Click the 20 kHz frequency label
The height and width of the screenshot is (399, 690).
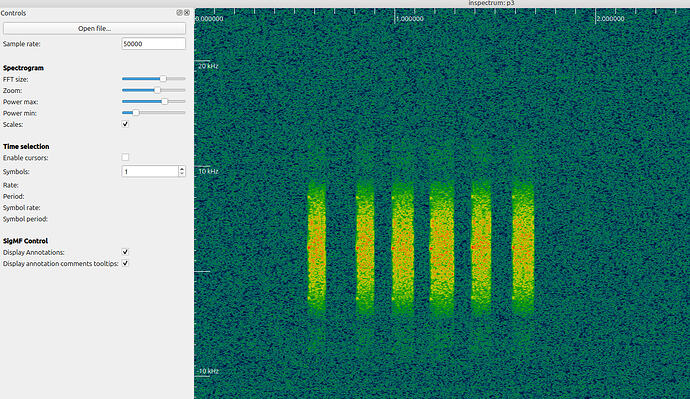point(208,66)
